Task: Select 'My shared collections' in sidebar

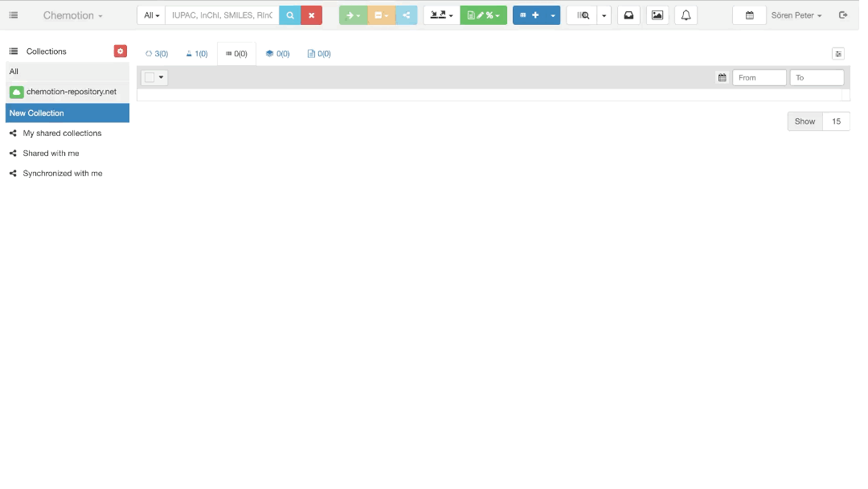Action: 62,134
